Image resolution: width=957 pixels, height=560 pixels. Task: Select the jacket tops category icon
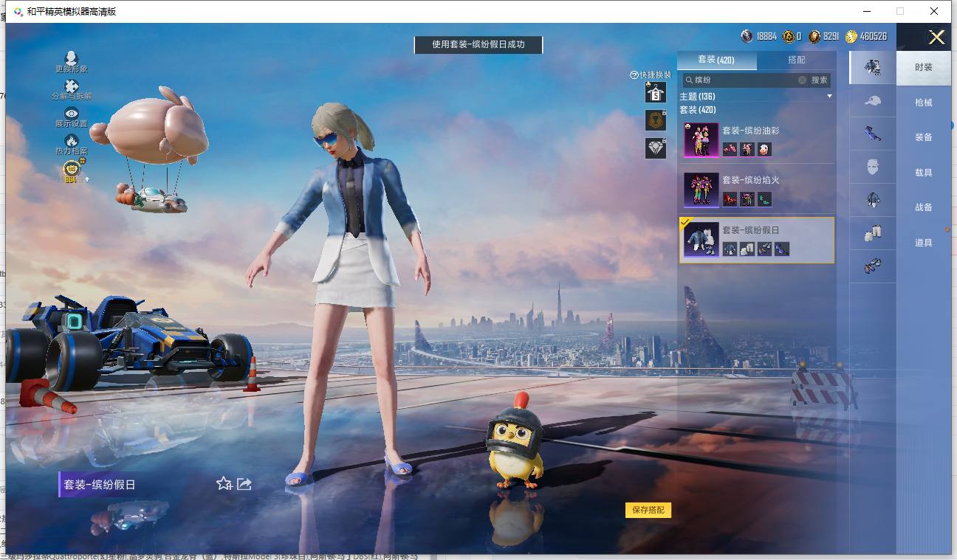click(872, 200)
